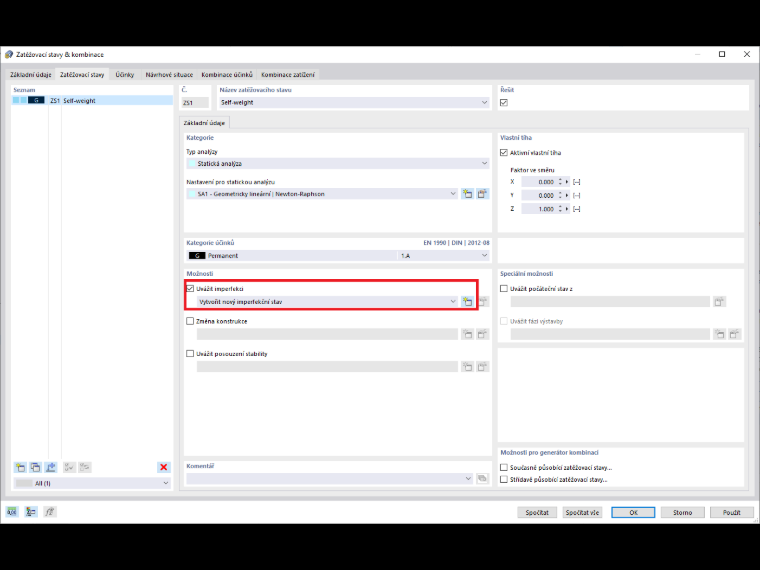Delete selected load case with red X

tap(164, 467)
